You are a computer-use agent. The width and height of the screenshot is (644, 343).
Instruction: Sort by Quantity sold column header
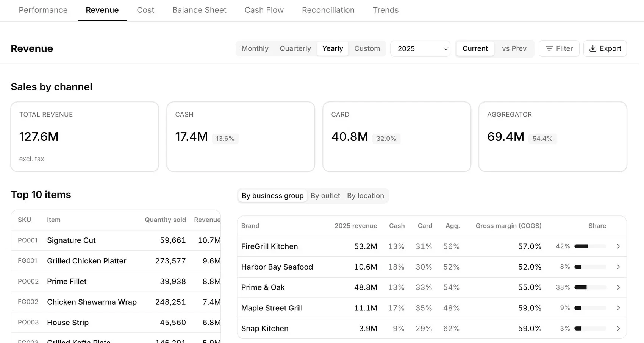pos(165,220)
